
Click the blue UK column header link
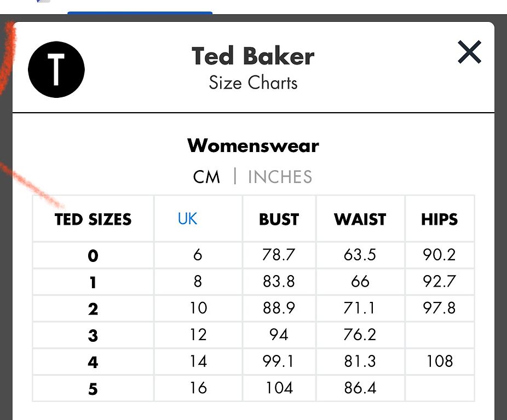tap(187, 219)
